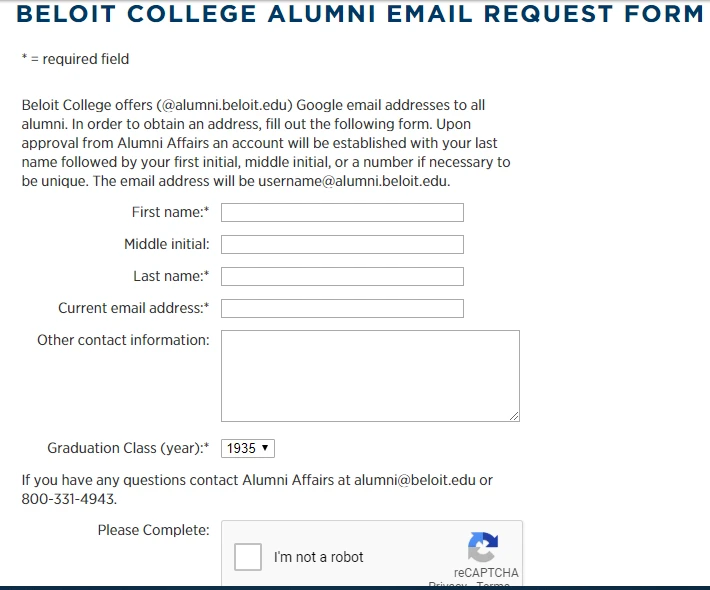The image size is (710, 590).
Task: Click the "Graduation Class (year):" label
Action: click(128, 448)
